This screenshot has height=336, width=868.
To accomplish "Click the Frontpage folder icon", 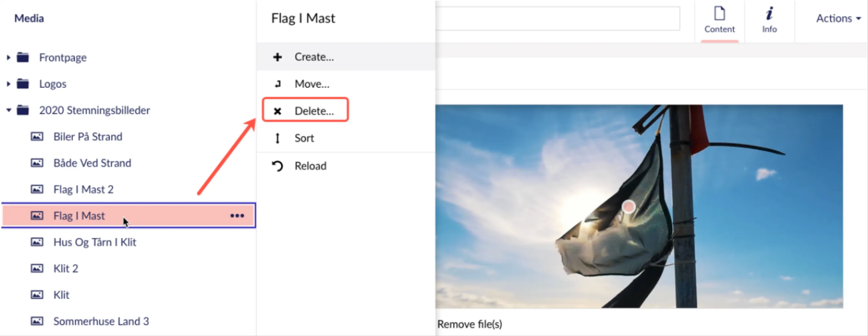I will tap(23, 57).
